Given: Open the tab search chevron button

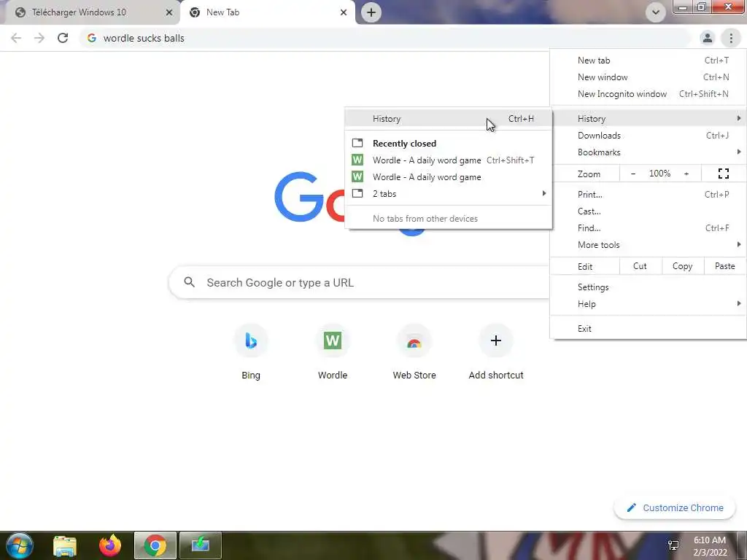Looking at the screenshot, I should pos(656,12).
